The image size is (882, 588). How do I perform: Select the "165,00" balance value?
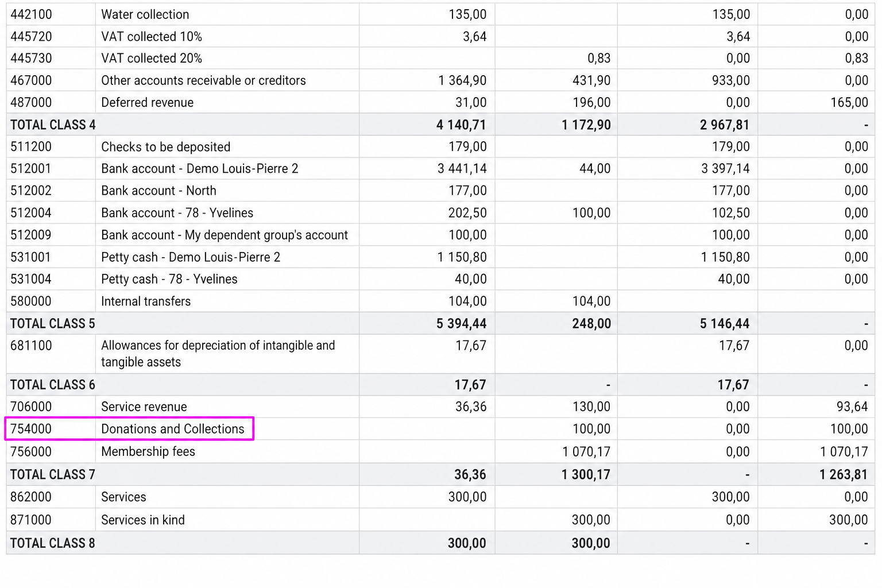point(849,103)
